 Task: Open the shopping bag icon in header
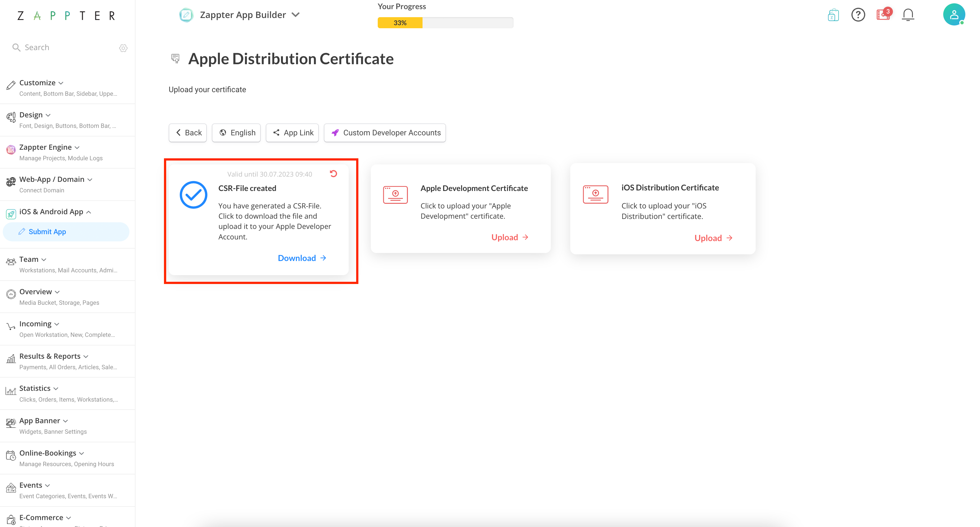pyautogui.click(x=833, y=15)
